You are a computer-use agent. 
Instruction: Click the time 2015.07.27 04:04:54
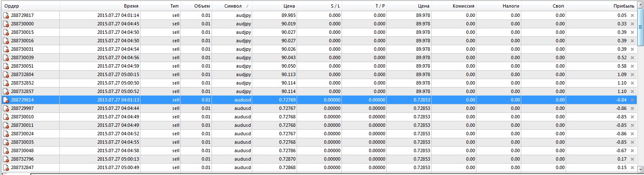point(118,49)
